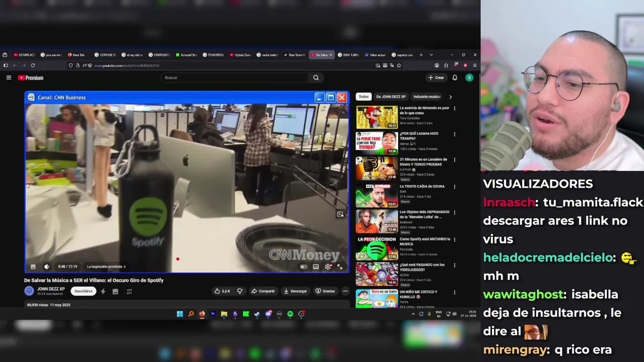
Task: Open the tab list dropdown arrow
Action: [431, 55]
